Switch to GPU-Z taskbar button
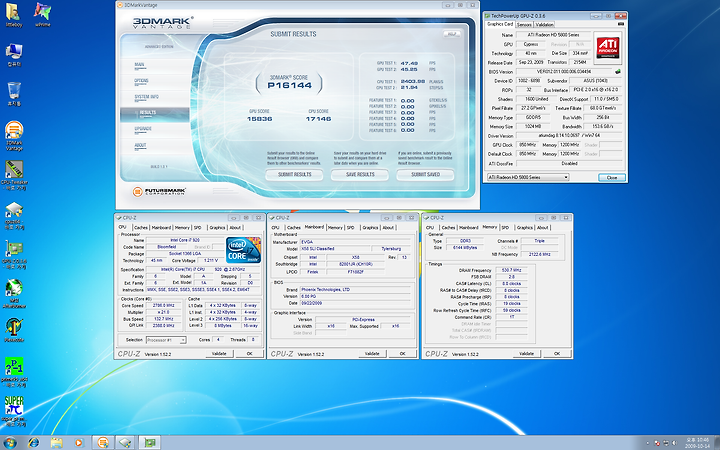 (149, 443)
